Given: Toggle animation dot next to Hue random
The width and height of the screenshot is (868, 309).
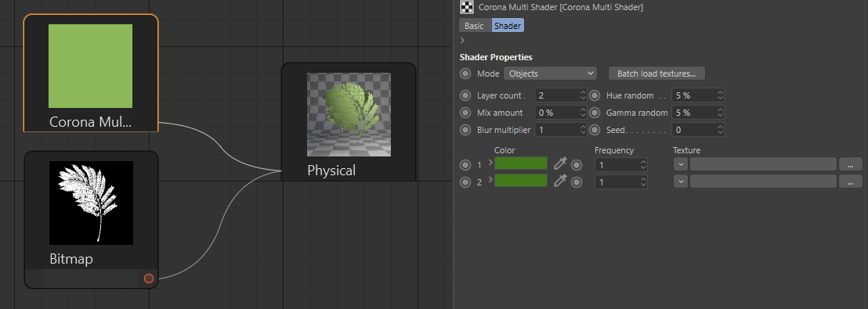Looking at the screenshot, I should point(595,95).
